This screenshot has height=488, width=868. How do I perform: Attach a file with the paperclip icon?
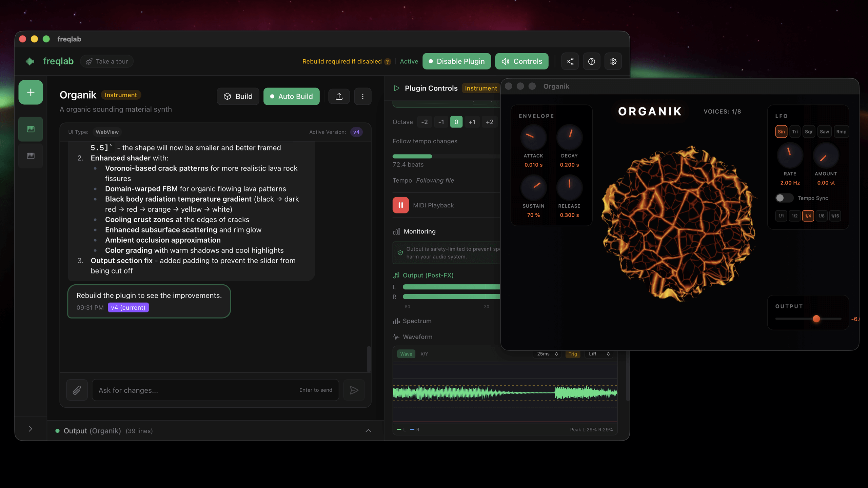77,390
